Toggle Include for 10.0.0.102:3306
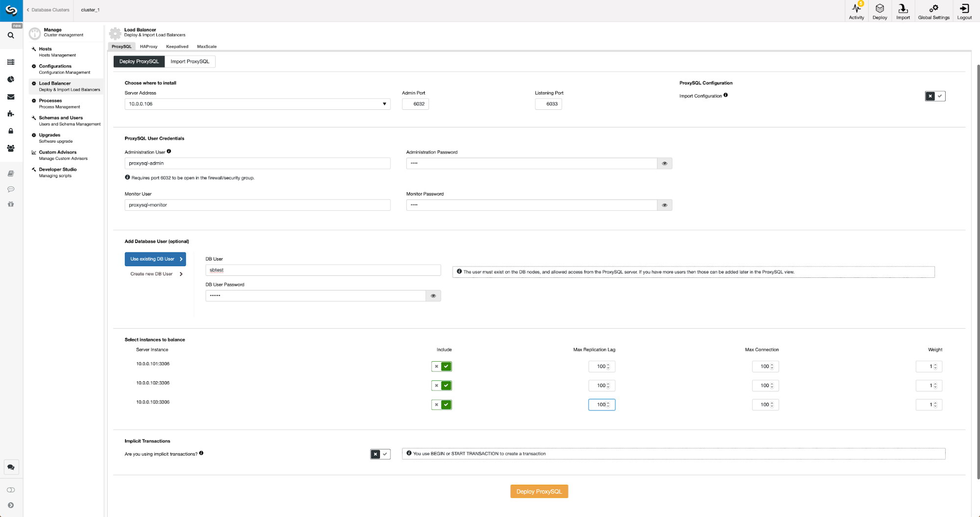The width and height of the screenshot is (980, 517). coord(441,386)
